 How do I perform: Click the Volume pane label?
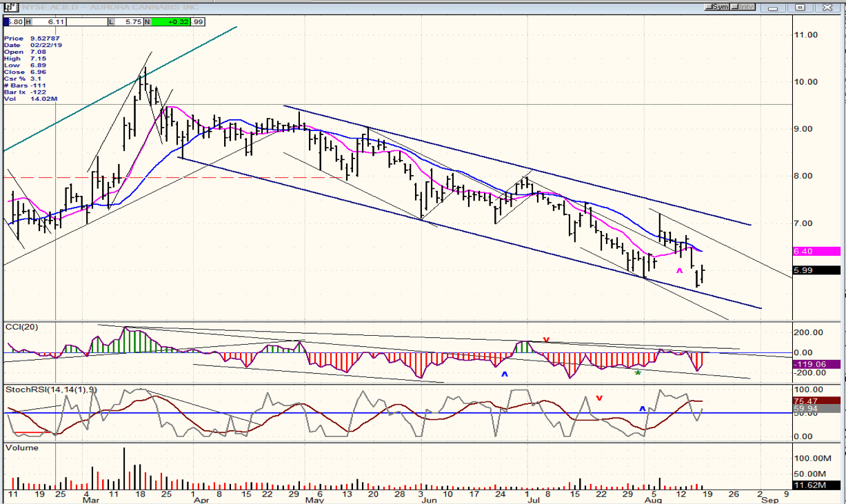point(21,447)
